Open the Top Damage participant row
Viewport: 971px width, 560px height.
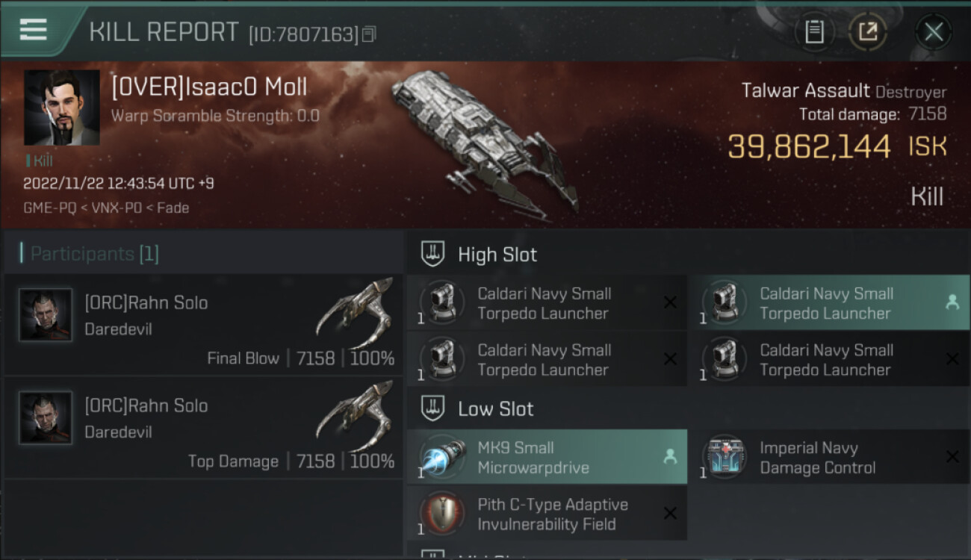[203, 427]
